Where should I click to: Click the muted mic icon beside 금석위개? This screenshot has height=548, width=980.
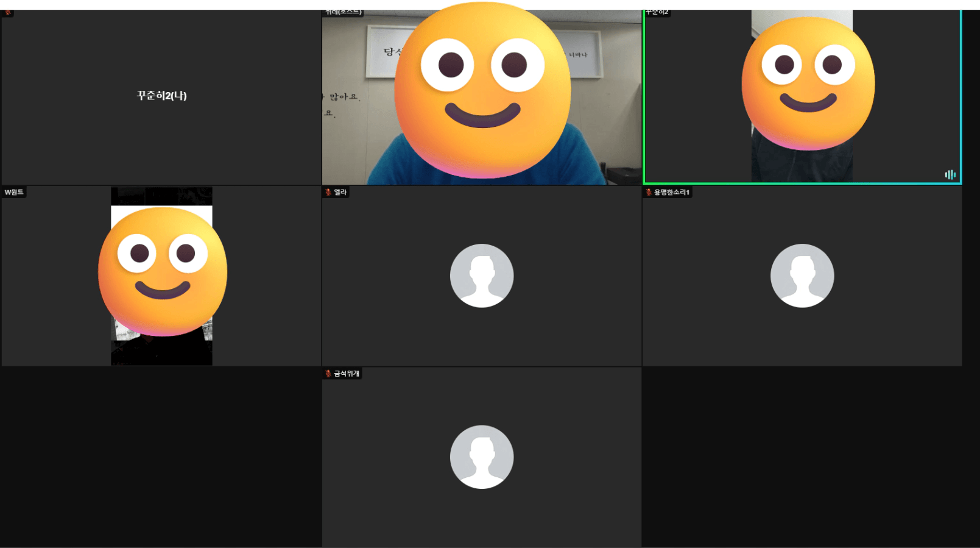coord(328,374)
